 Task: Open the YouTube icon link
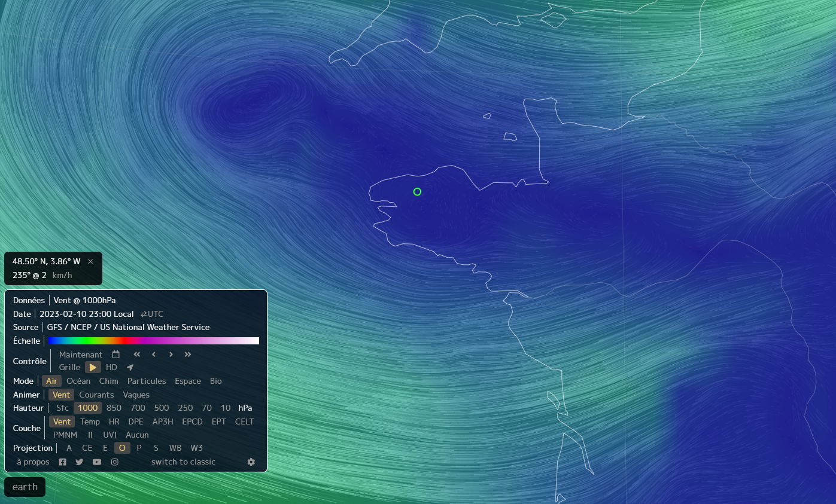click(x=97, y=462)
